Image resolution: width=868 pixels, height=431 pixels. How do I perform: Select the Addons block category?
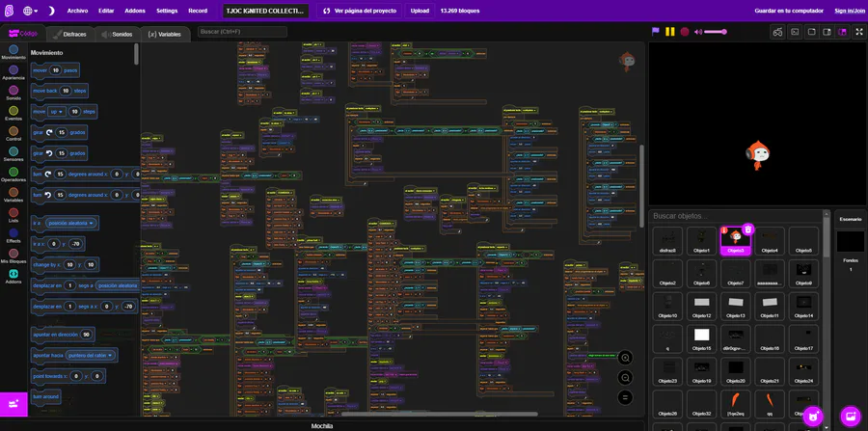(x=14, y=276)
